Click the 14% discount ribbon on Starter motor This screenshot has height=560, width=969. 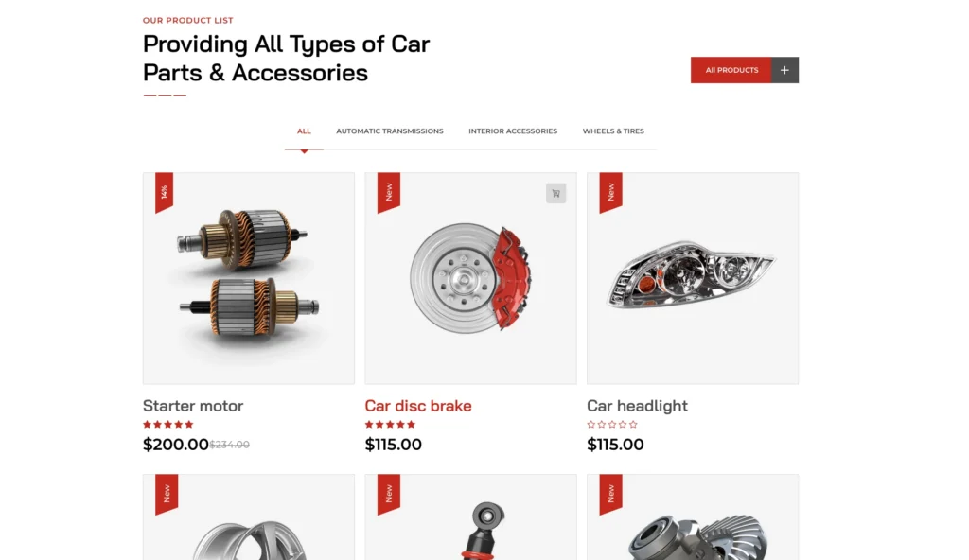tap(164, 192)
